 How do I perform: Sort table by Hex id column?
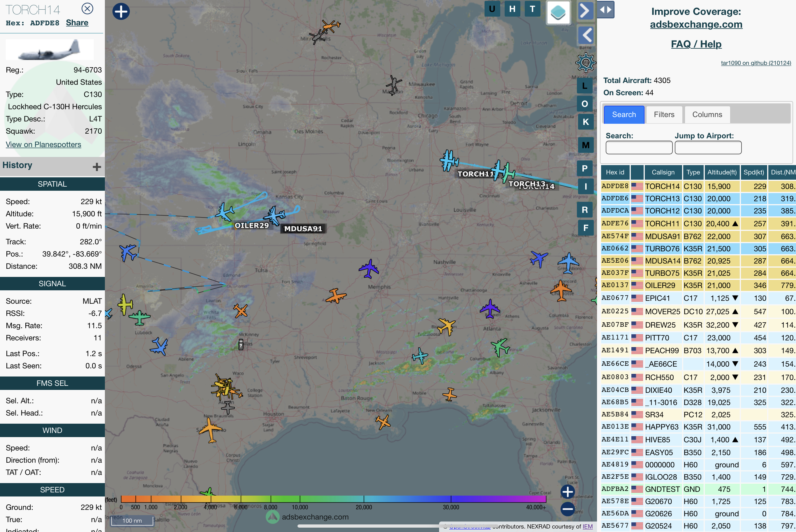point(615,172)
